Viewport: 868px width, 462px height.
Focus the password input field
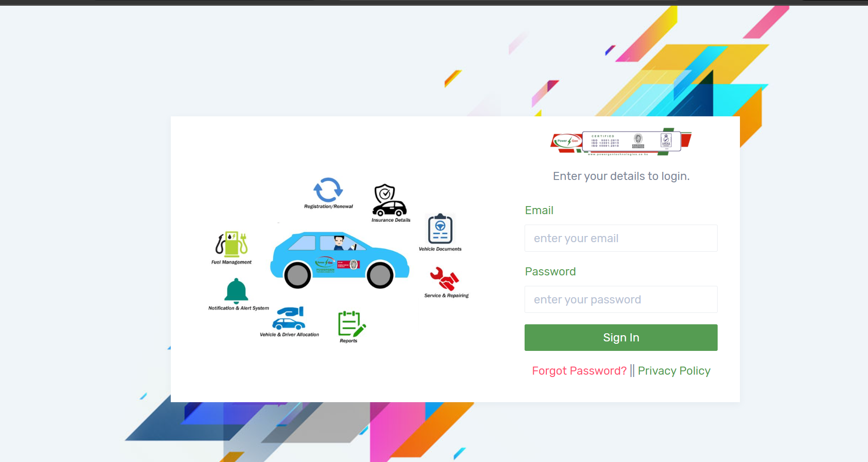pyautogui.click(x=621, y=300)
